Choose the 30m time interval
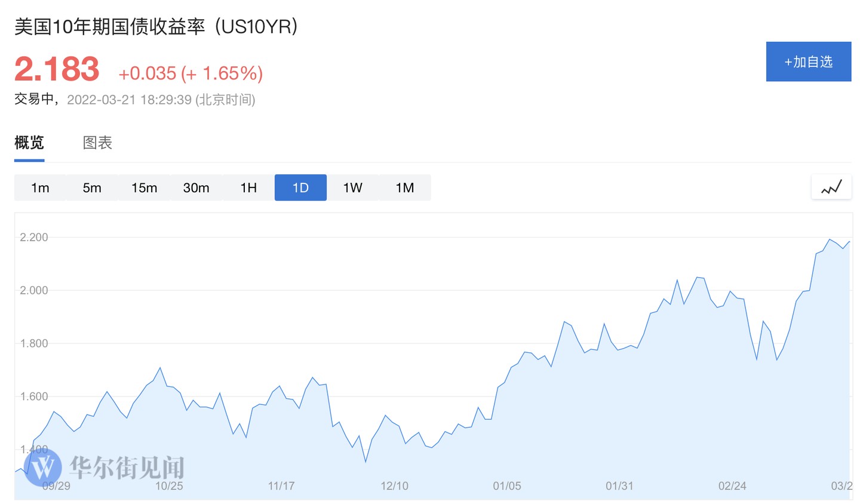 196,188
